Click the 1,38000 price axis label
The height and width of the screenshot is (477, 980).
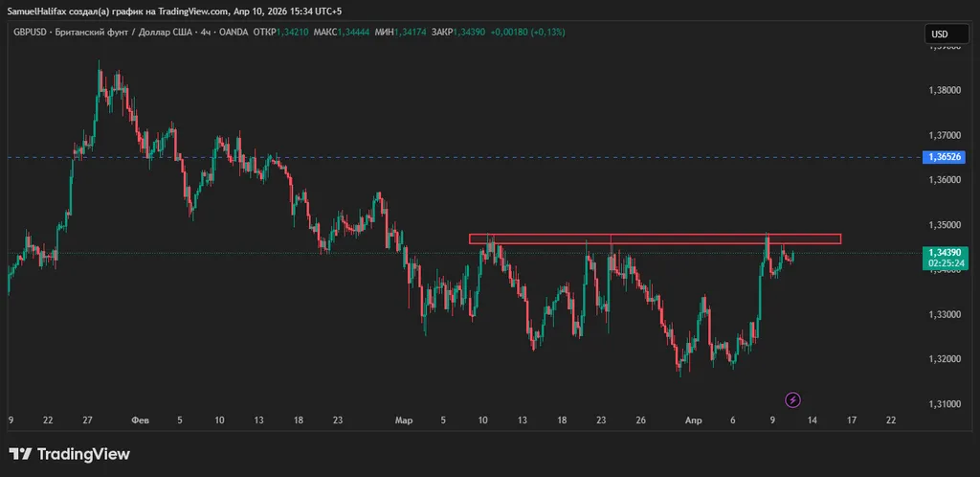click(944, 91)
